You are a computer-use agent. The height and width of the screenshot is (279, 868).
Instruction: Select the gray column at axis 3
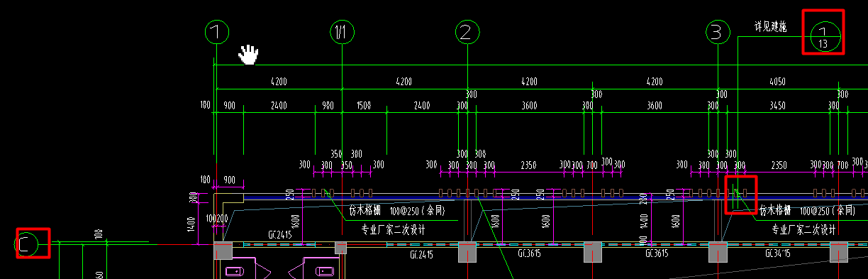(x=718, y=252)
